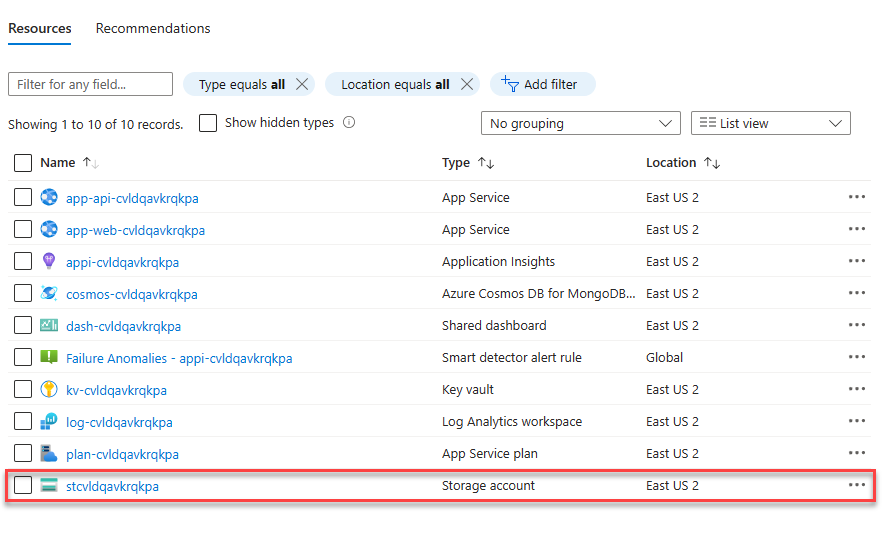Image resolution: width=886 pixels, height=535 pixels.
Task: Open the kv-cvldqavkrqkpa resource link
Action: click(116, 390)
